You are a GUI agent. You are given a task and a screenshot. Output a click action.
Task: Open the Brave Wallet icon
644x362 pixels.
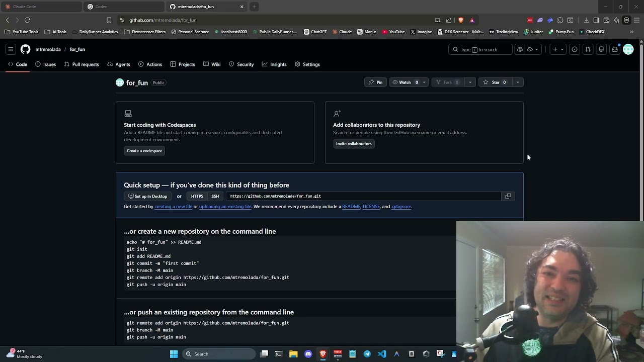[x=606, y=20]
